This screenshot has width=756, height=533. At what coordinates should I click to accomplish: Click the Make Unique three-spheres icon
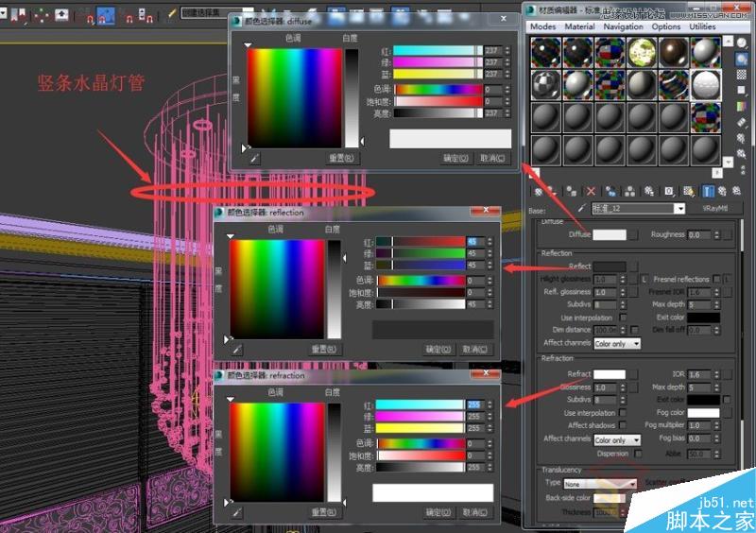(629, 192)
